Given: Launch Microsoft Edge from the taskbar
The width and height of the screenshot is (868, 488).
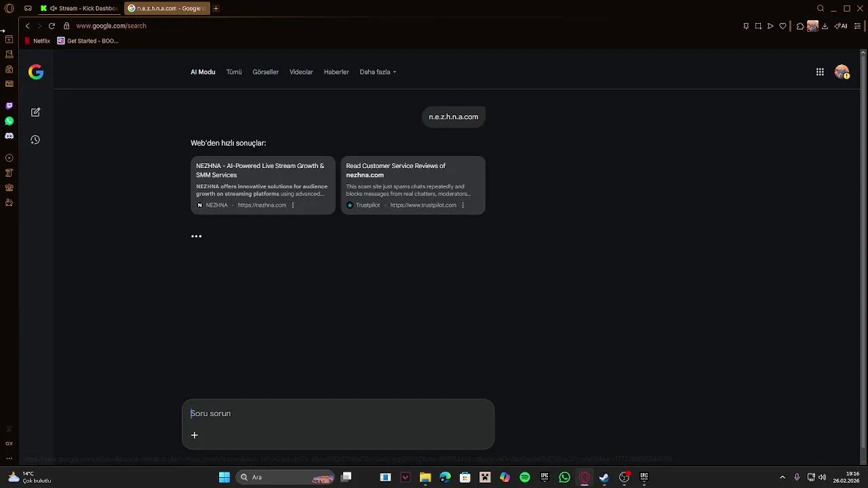Looking at the screenshot, I should coord(445,477).
